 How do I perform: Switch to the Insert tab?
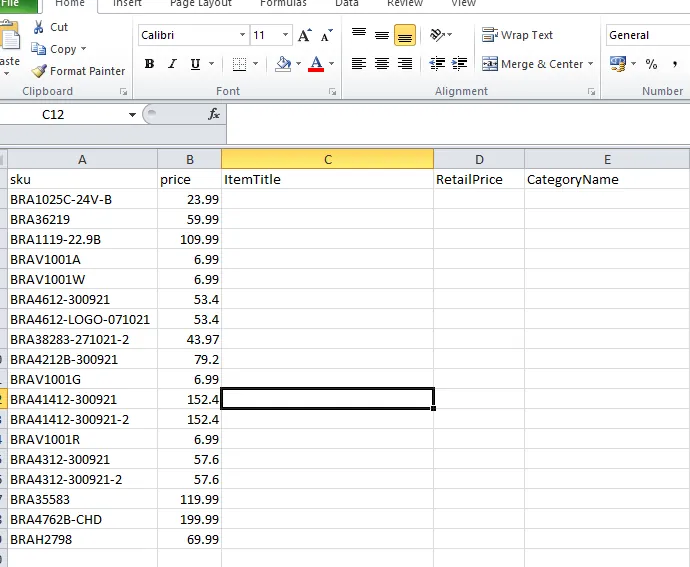pos(127,4)
